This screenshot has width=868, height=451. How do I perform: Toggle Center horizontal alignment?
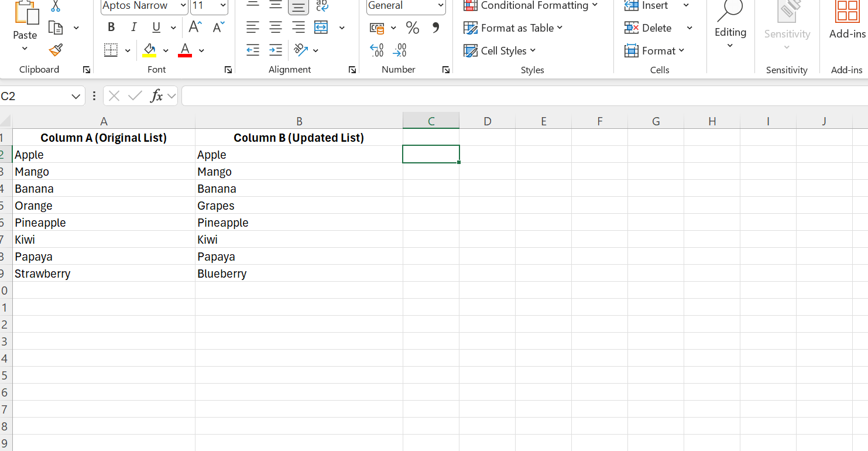275,28
